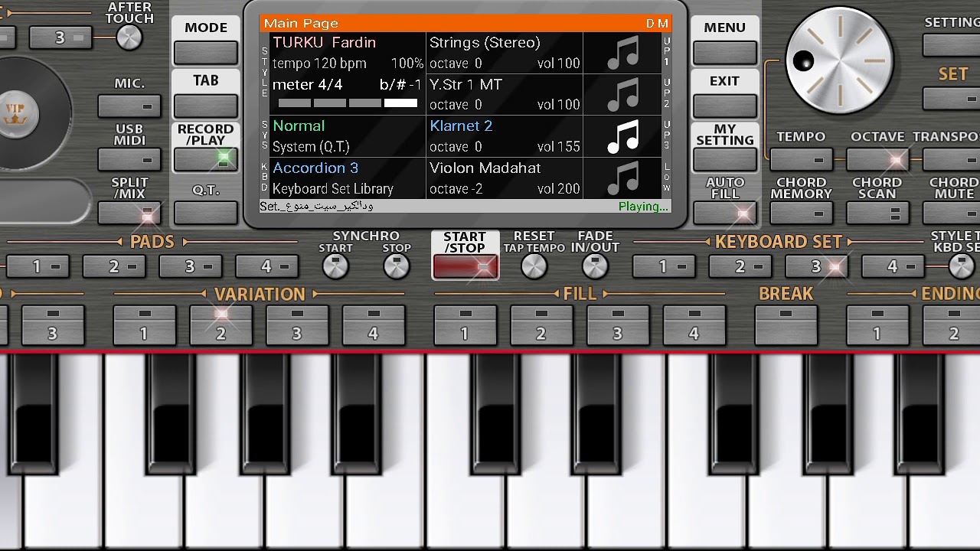Toggle the Chord Scan button

[877, 213]
